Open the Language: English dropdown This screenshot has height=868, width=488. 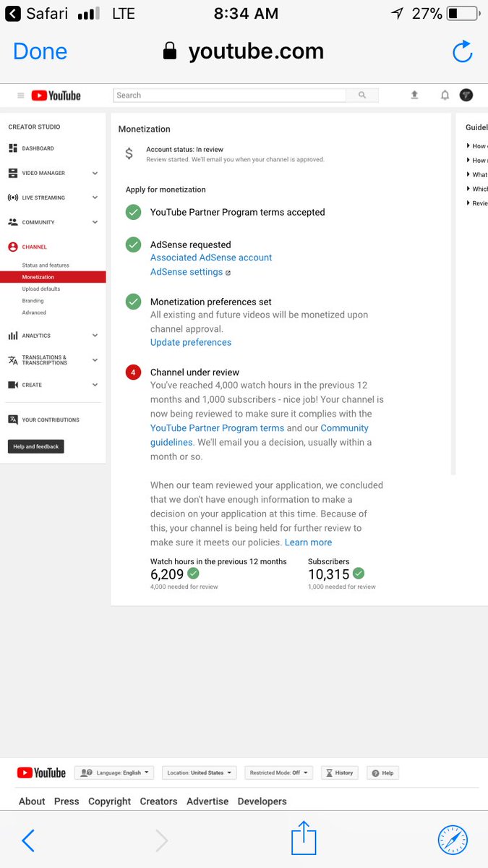[115, 773]
